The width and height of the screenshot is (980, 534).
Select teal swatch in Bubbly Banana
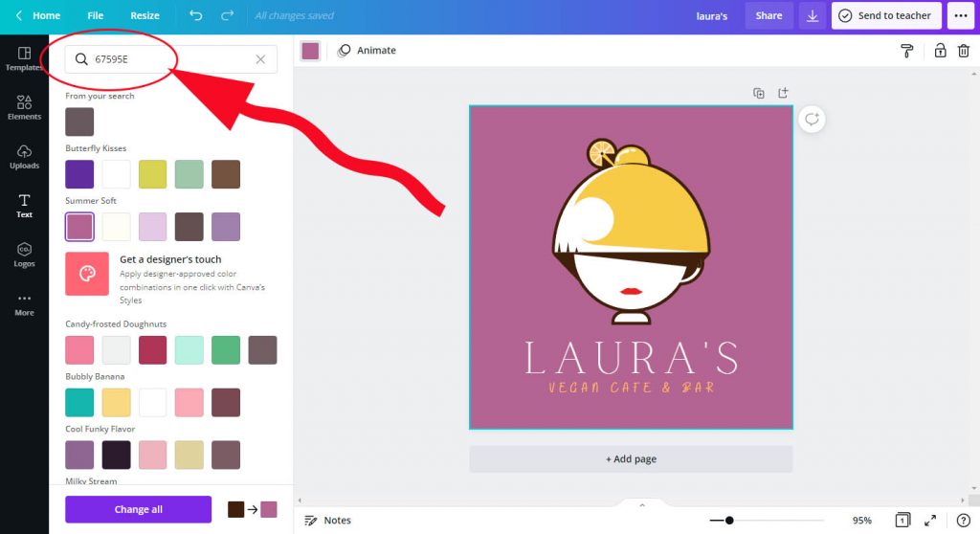79,402
